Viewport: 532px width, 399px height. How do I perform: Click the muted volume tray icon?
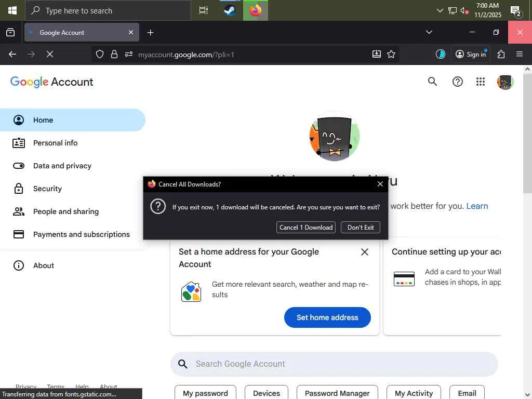coord(464,11)
